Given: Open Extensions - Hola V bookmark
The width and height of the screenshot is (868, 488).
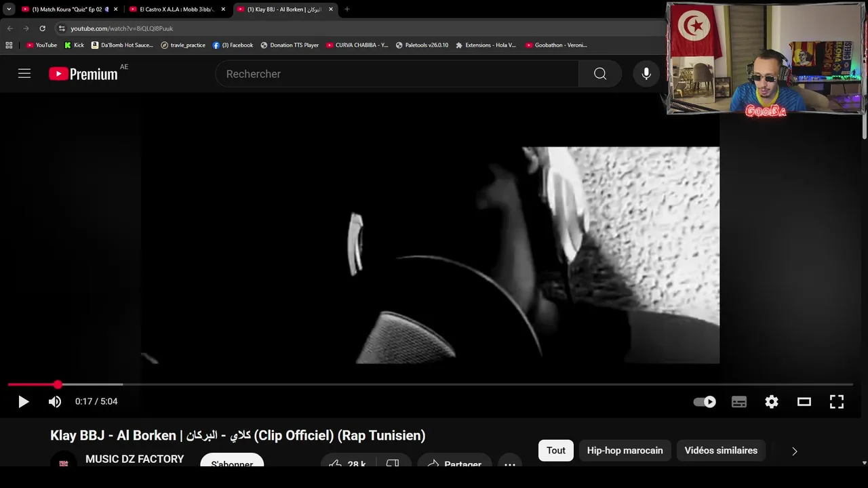Looking at the screenshot, I should pyautogui.click(x=486, y=45).
